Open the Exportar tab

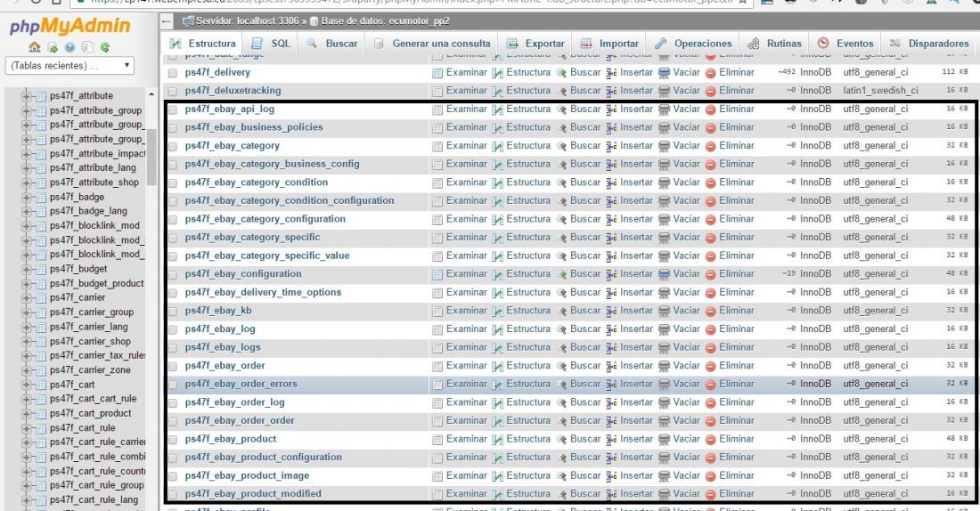pyautogui.click(x=535, y=44)
